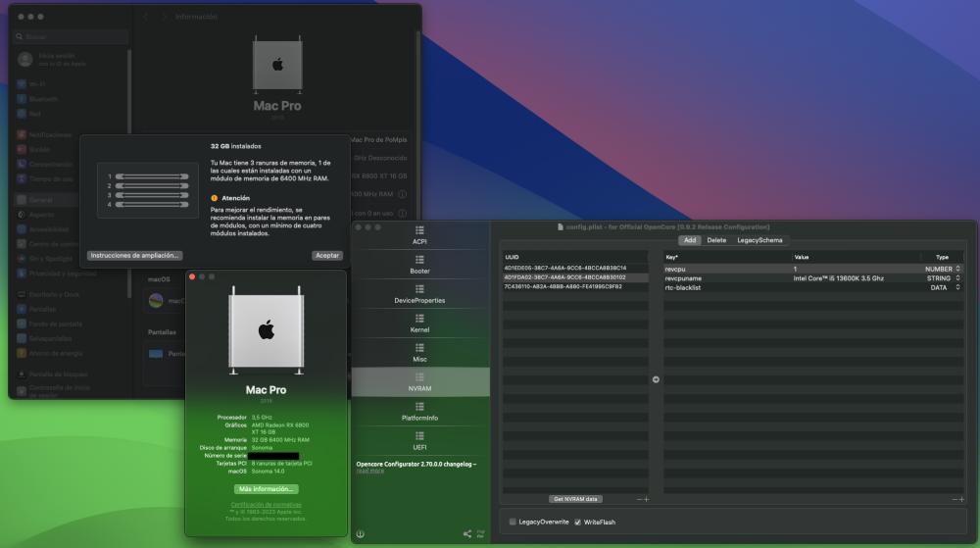Enable the LegacyOverwrite checkbox
Viewport: 980px width, 548px height.
click(513, 522)
